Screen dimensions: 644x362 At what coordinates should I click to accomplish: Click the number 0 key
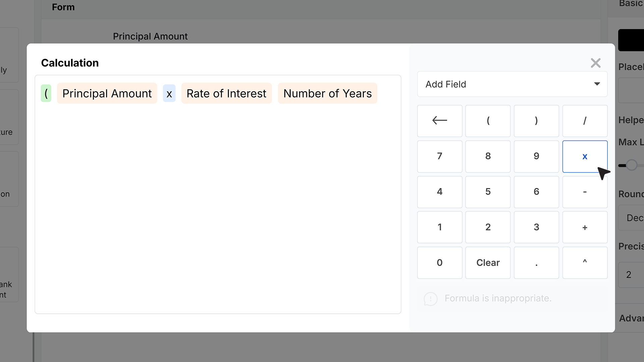point(439,263)
